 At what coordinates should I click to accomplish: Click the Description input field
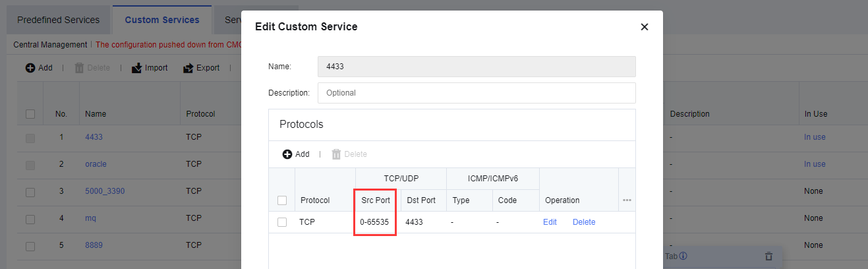476,93
